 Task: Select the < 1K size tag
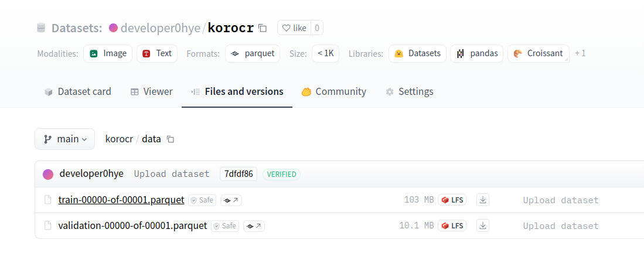coord(325,53)
